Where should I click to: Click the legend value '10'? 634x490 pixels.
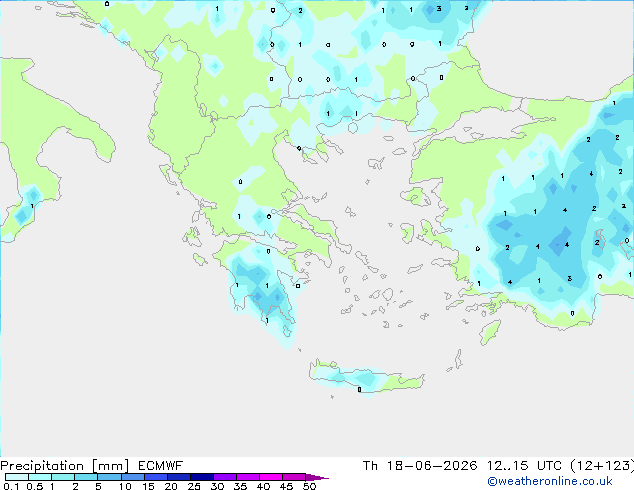(125, 486)
